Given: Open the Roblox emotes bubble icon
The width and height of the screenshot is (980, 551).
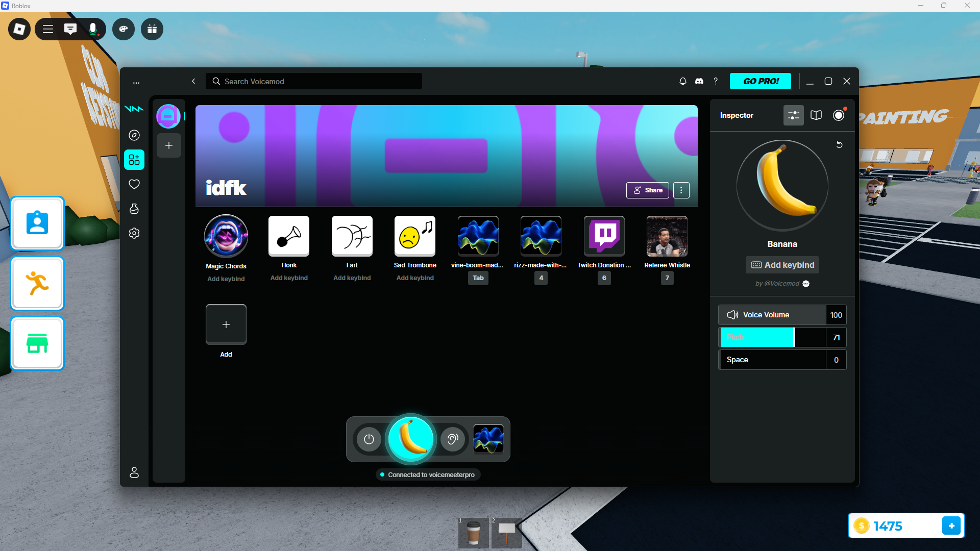Looking at the screenshot, I should 124,29.
